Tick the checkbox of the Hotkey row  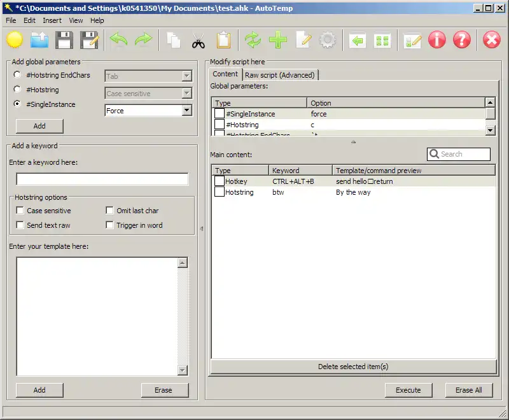[220, 181]
